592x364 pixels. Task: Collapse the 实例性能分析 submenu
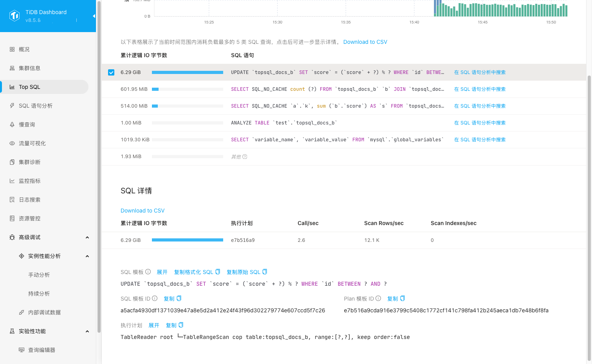[87, 256]
